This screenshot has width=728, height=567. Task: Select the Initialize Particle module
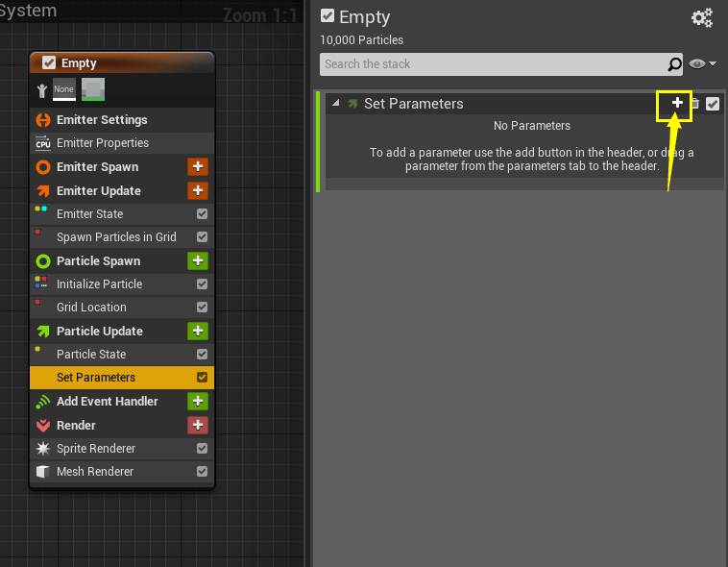coord(122,283)
